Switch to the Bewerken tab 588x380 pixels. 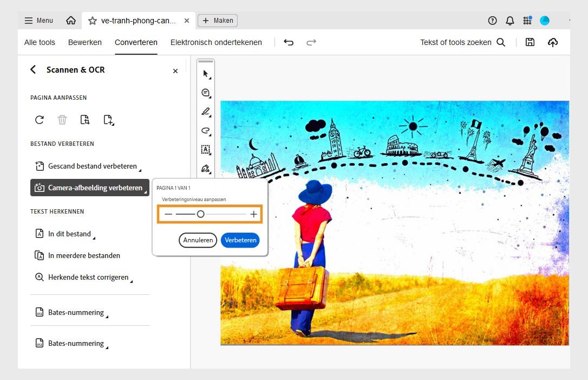tap(85, 42)
